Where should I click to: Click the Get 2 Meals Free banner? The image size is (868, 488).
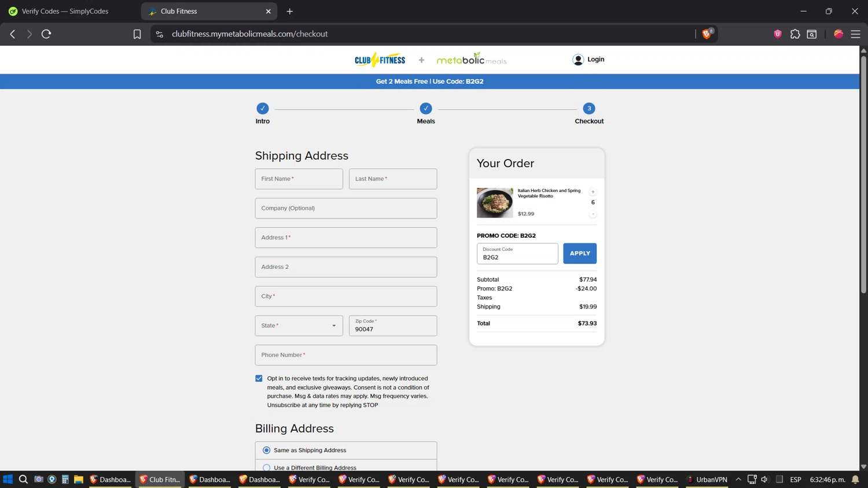pyautogui.click(x=429, y=82)
